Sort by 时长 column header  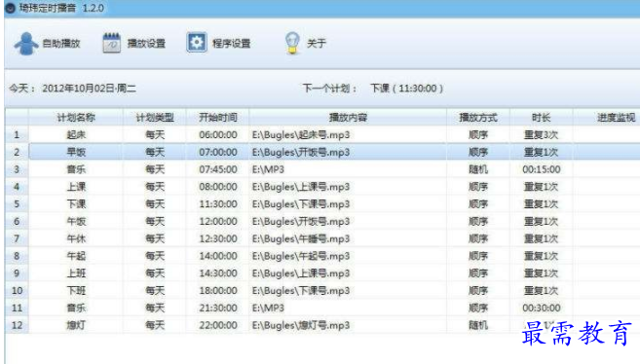point(542,118)
